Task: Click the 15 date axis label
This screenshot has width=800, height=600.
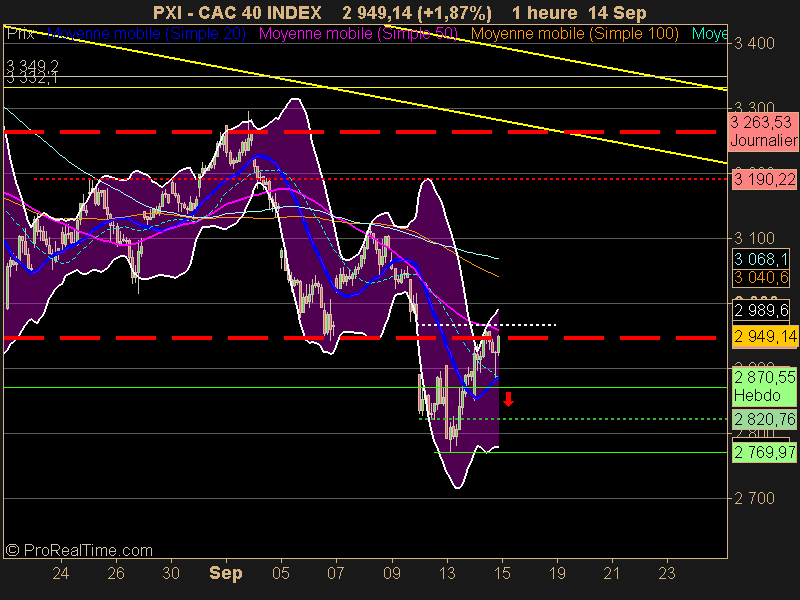Action: click(x=502, y=573)
